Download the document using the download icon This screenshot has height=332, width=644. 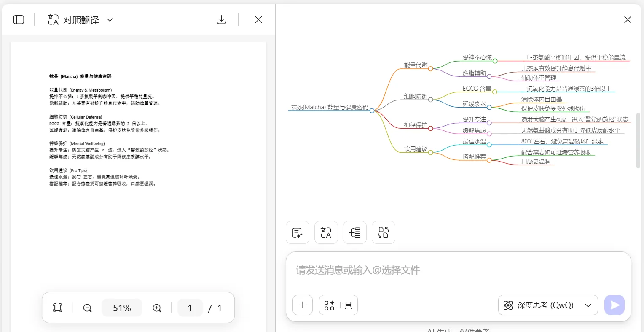tap(221, 20)
